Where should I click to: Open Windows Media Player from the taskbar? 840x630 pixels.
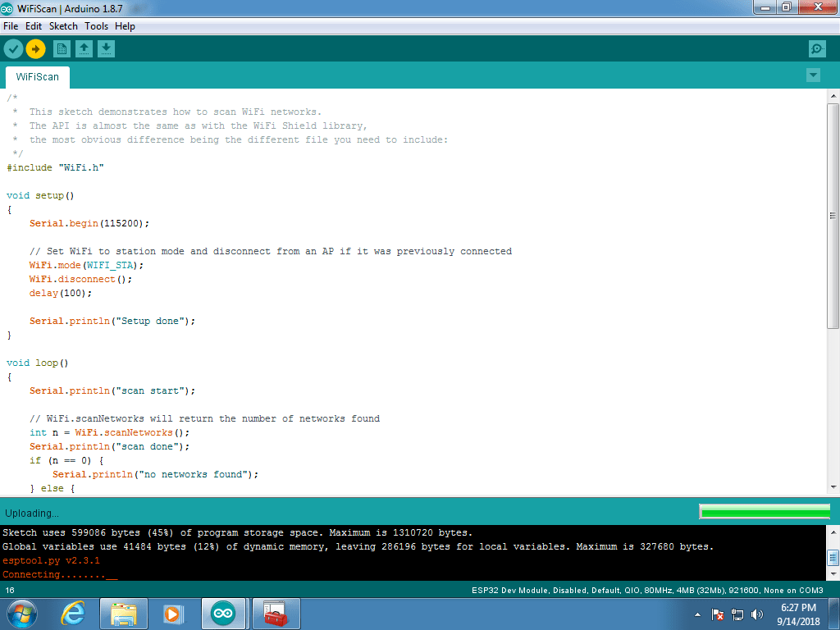click(172, 614)
